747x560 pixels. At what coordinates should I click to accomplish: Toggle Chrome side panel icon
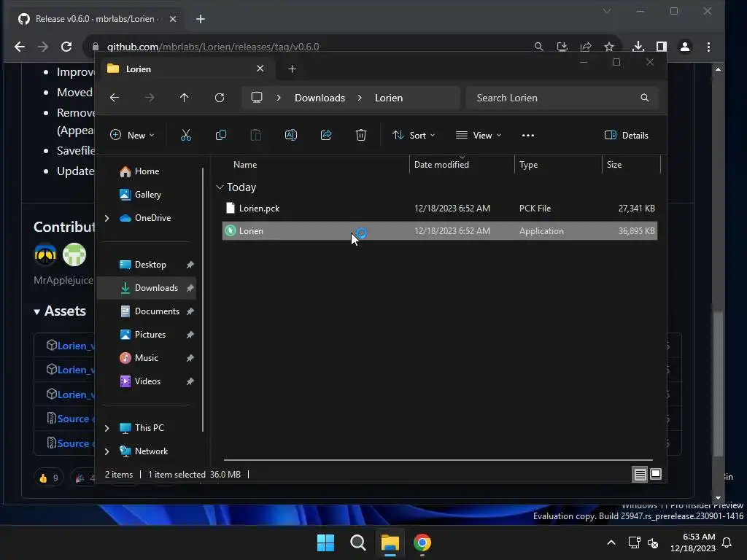[x=661, y=47]
